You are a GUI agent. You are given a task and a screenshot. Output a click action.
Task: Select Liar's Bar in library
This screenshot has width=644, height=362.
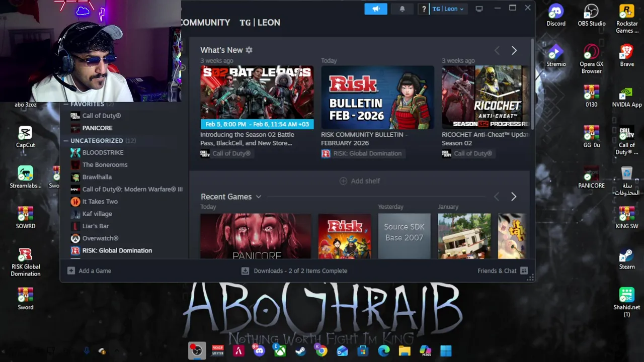click(x=95, y=226)
